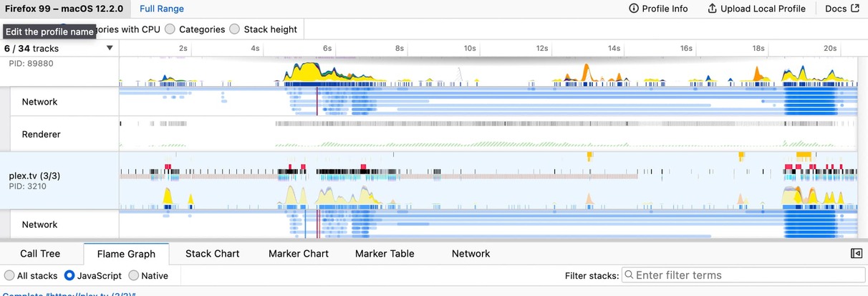Click the Full Range breadcrumb
868x296 pixels.
(162, 9)
